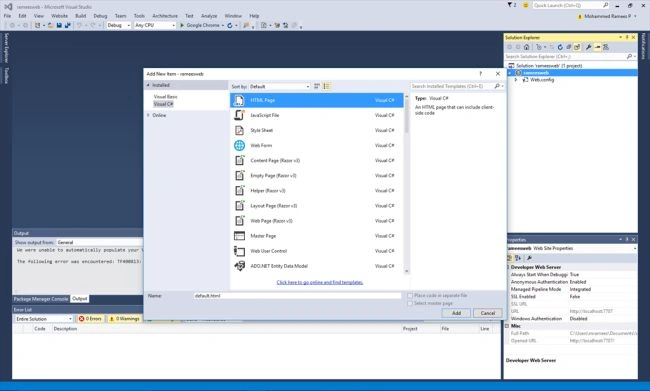Select the ADO.NET Entity Data Model template
650x391 pixels.
click(x=316, y=266)
